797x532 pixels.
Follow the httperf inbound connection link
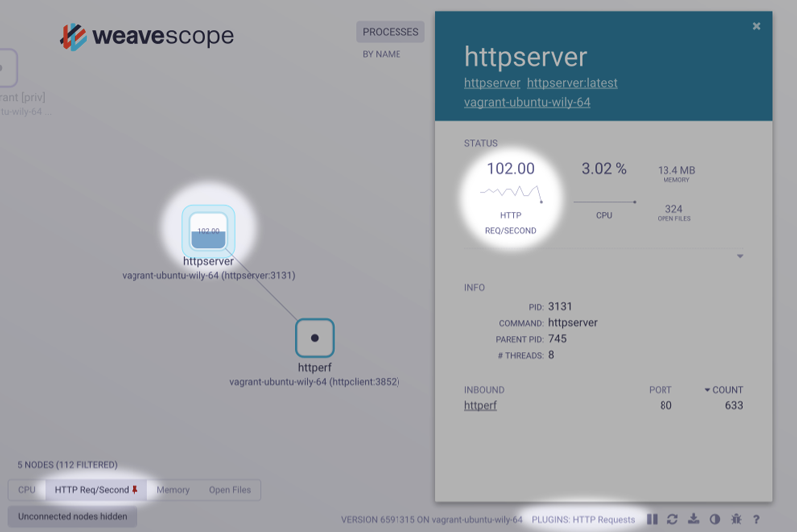pos(480,406)
